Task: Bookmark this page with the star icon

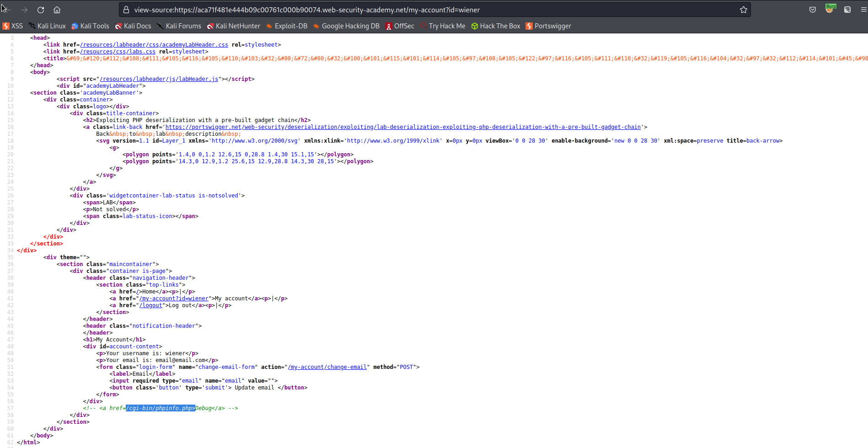Action: (x=744, y=10)
